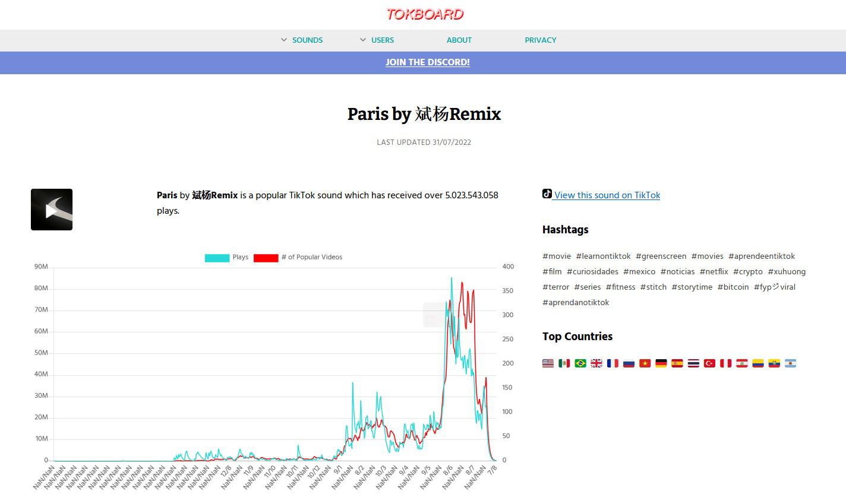Open the #mexico hashtag

point(639,272)
